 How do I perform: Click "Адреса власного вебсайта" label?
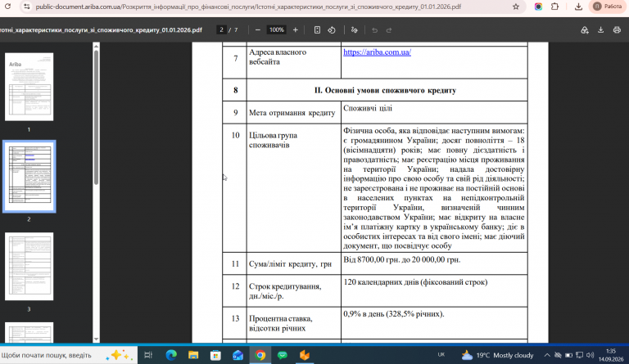(278, 57)
